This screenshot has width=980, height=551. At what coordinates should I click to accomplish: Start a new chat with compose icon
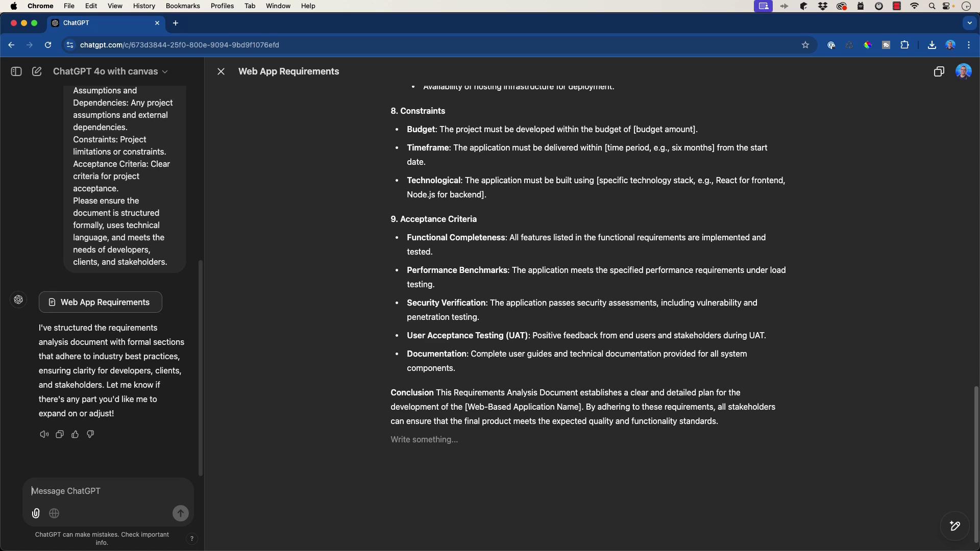[37, 72]
